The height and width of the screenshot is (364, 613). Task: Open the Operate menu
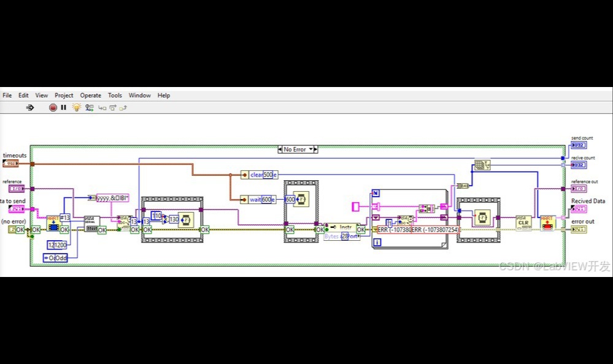click(x=90, y=96)
